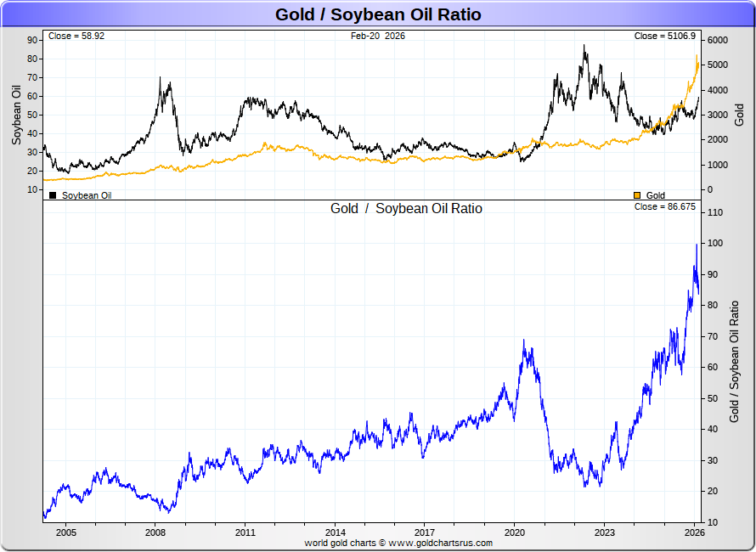This screenshot has width=756, height=552.
Task: Click the 'Close = 86.675' ratio value
Action: coord(665,206)
